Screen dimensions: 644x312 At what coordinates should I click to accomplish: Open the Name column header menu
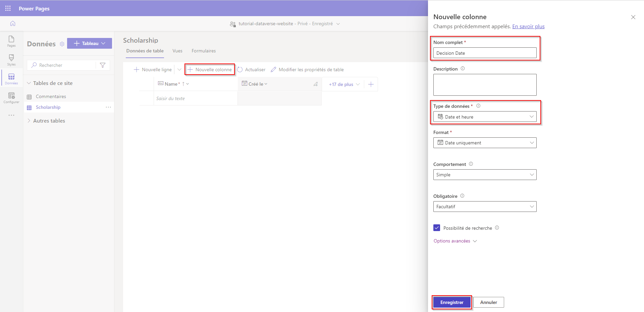[x=187, y=84]
